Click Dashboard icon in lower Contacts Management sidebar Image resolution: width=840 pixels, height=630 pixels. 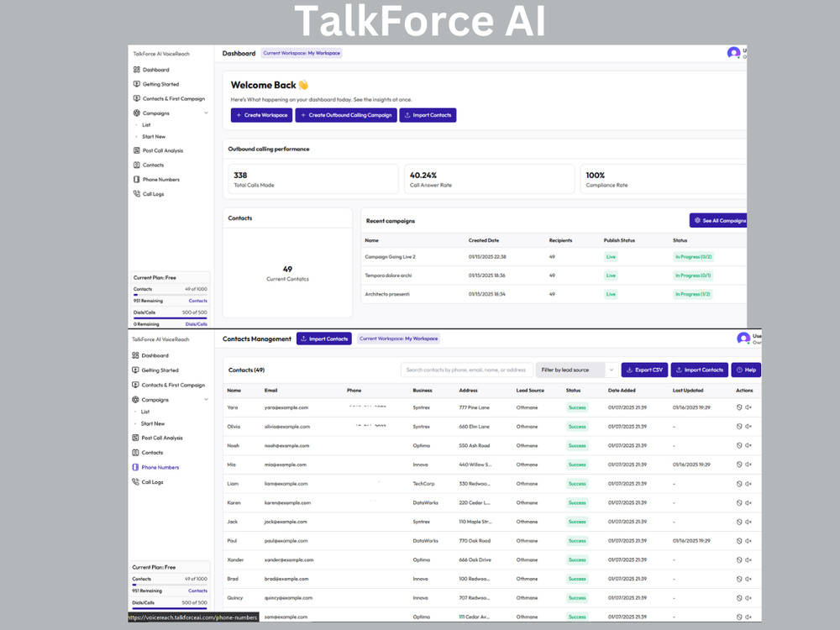(x=135, y=355)
